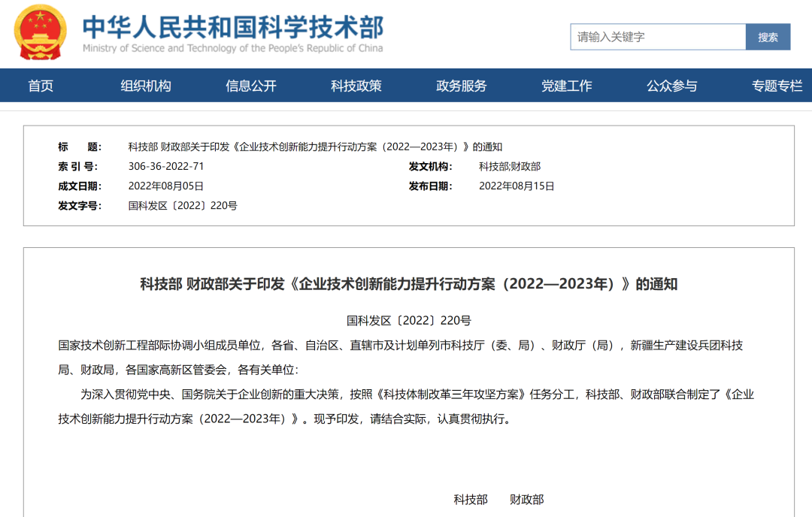Click the title value in the metadata box
The height and width of the screenshot is (517, 812).
click(x=315, y=147)
